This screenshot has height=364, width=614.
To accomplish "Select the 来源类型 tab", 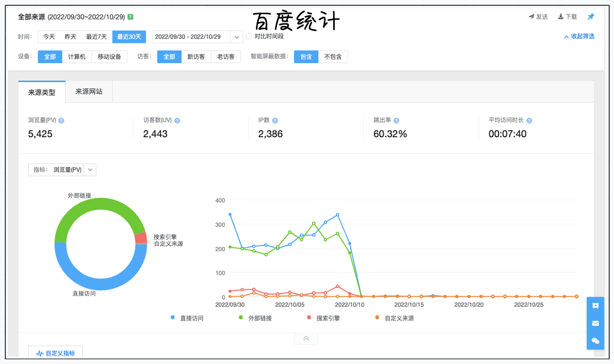I will (41, 91).
